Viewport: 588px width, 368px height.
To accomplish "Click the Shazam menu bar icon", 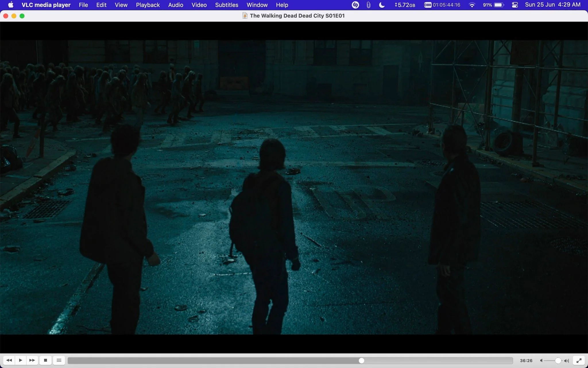I will (355, 5).
